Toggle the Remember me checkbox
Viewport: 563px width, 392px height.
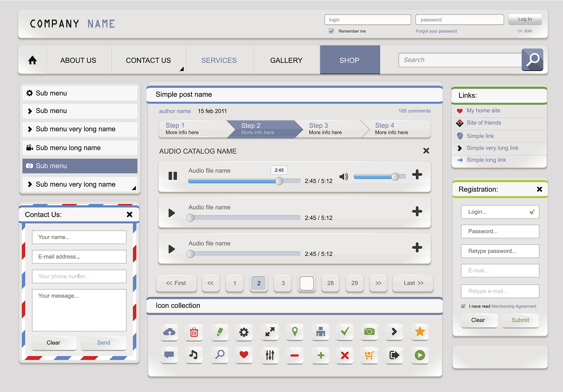point(332,31)
